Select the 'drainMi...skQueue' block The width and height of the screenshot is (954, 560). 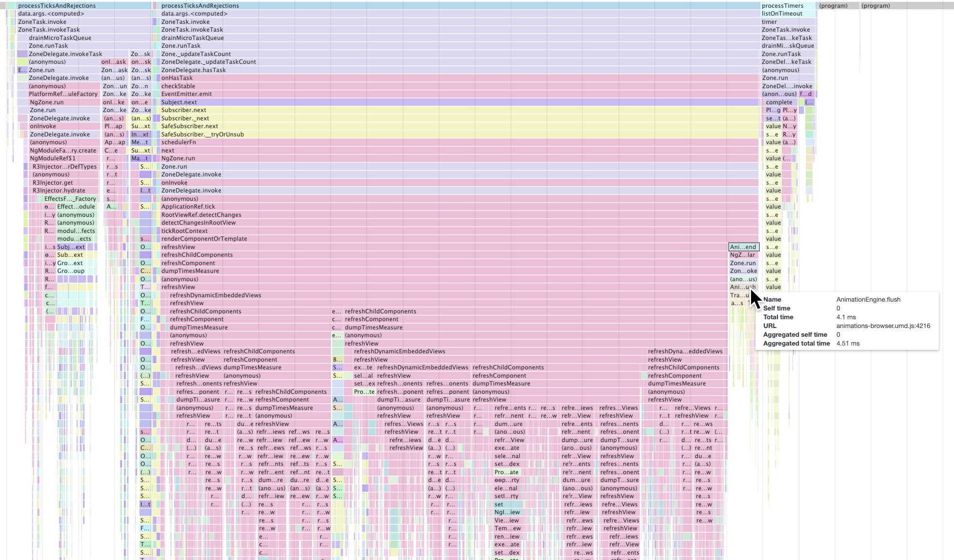pos(788,46)
